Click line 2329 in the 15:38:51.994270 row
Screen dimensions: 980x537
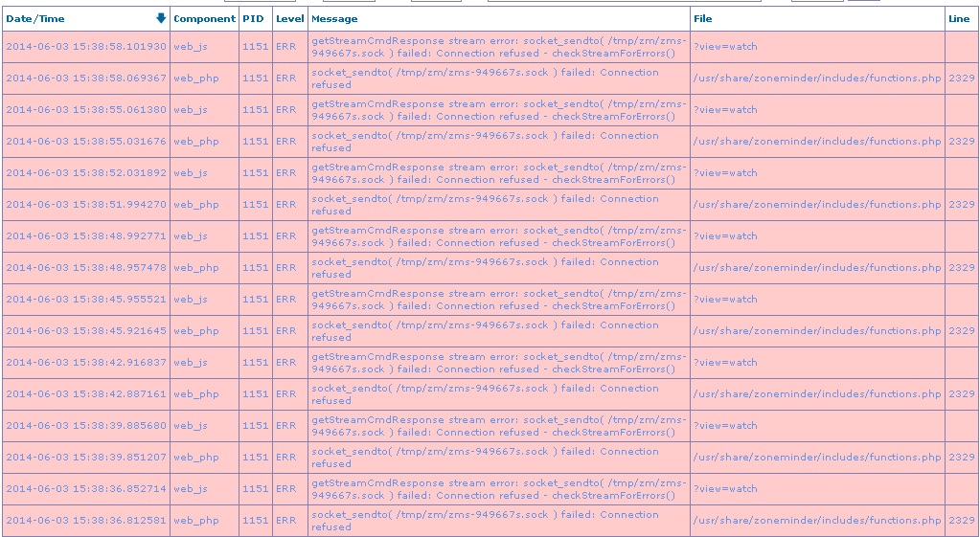(961, 204)
